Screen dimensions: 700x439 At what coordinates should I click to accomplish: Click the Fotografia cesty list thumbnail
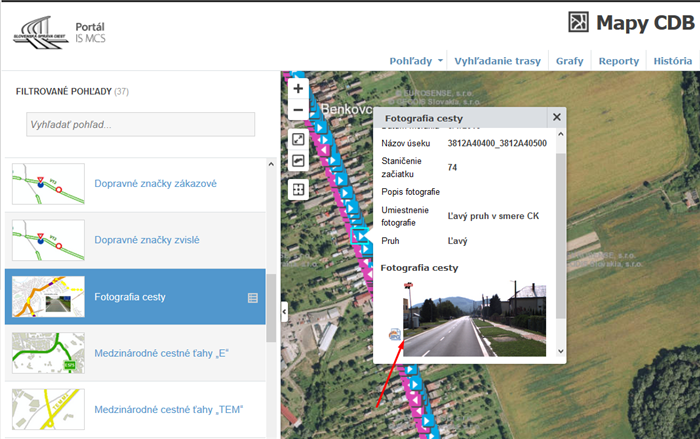[x=48, y=297]
